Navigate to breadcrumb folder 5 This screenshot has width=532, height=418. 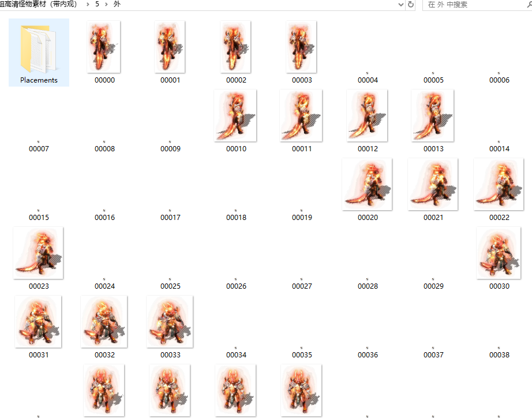coord(97,4)
